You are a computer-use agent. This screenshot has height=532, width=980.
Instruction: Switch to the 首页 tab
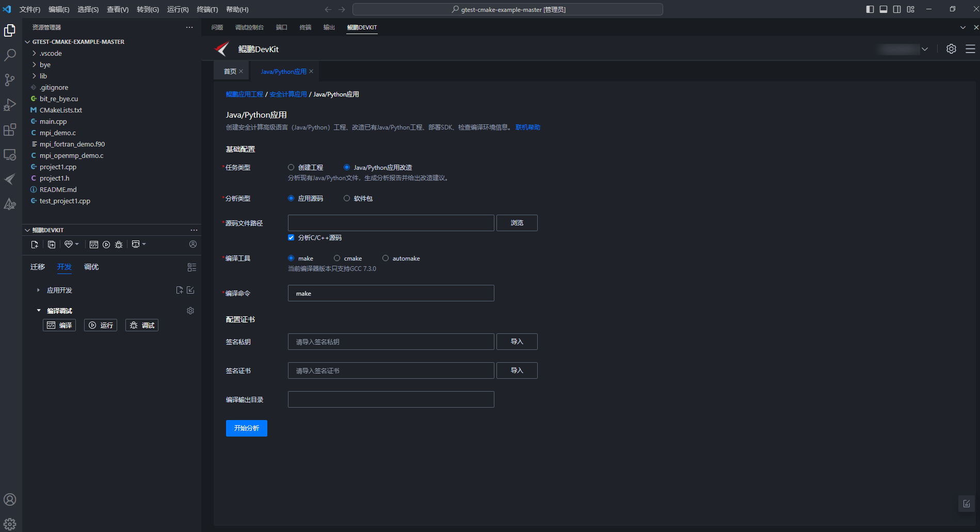(x=230, y=71)
